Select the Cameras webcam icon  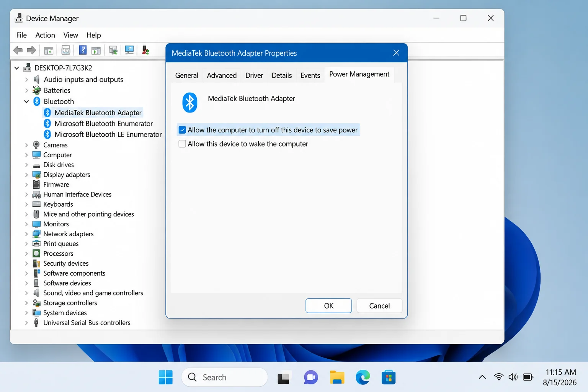tap(36, 145)
